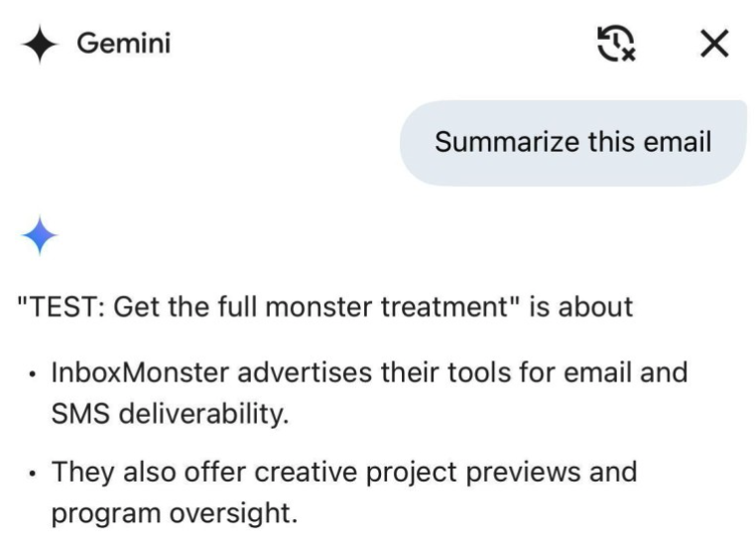
Task: Click the Gemini panel title text
Action: (x=124, y=45)
